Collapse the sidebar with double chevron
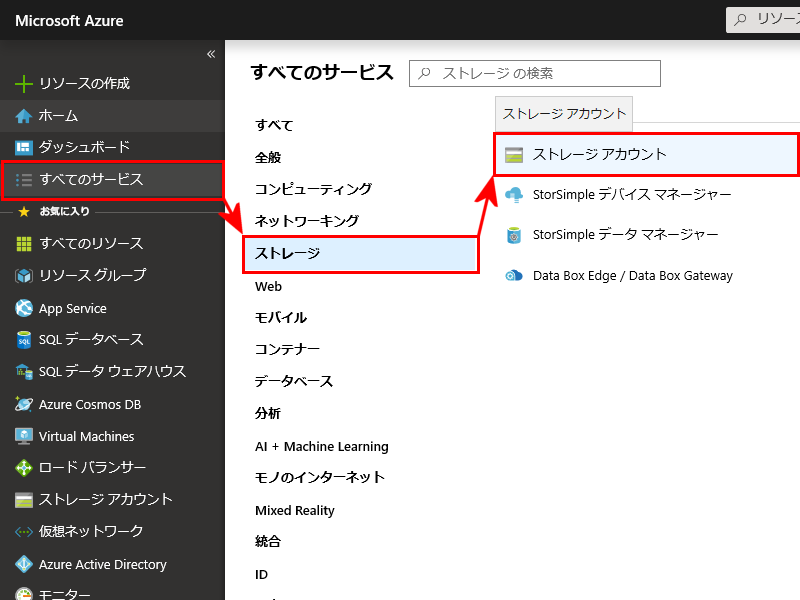This screenshot has height=600, width=800. click(x=211, y=54)
